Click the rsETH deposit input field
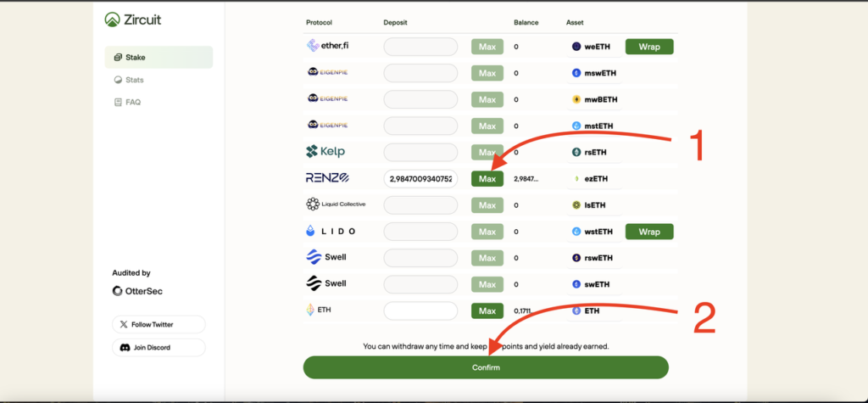Viewport: 868px width, 403px height. click(420, 153)
